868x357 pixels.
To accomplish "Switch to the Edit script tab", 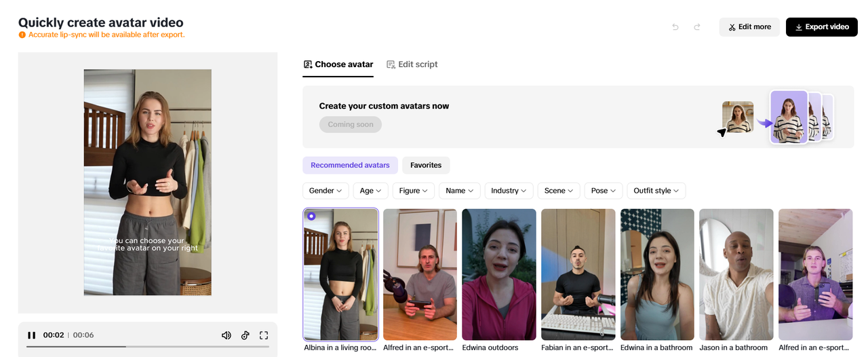I will tap(412, 64).
